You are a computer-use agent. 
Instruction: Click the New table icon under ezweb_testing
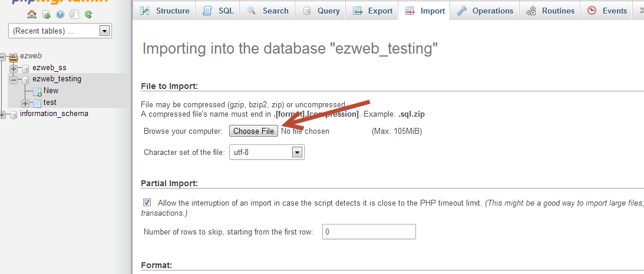click(37, 91)
